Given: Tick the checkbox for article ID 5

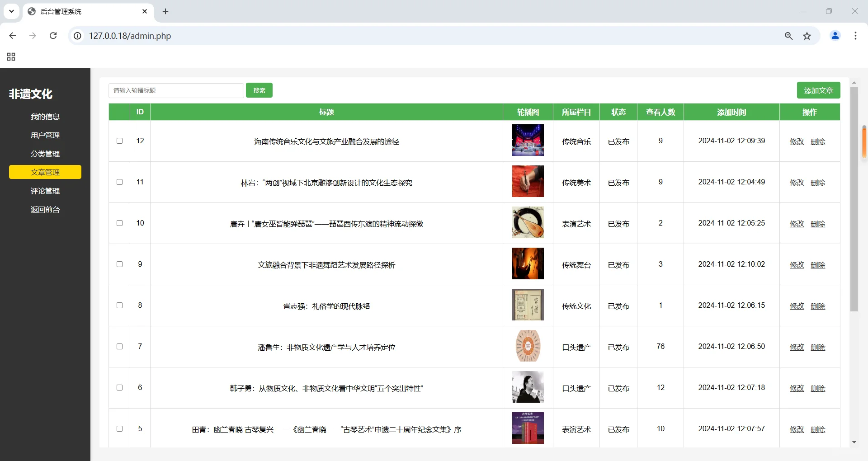Looking at the screenshot, I should (119, 428).
